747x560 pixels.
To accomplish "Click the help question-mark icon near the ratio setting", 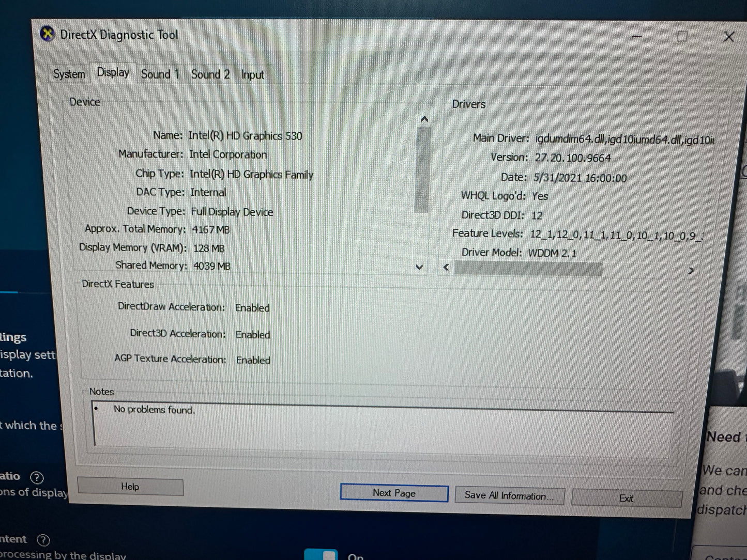I will click(x=37, y=477).
